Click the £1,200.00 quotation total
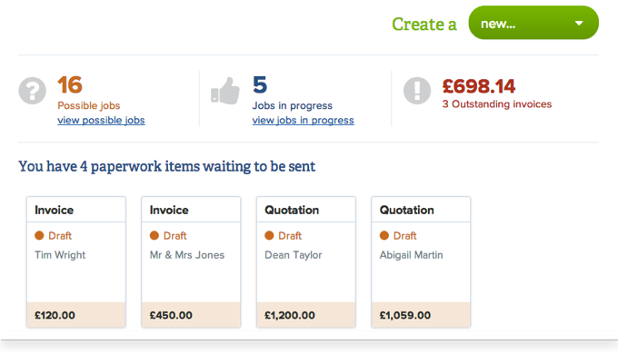 (290, 315)
